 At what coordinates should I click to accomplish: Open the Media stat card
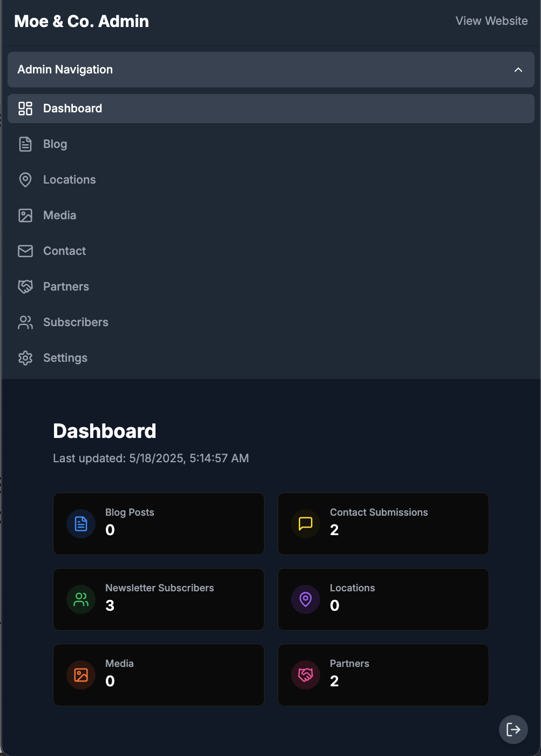coord(159,675)
